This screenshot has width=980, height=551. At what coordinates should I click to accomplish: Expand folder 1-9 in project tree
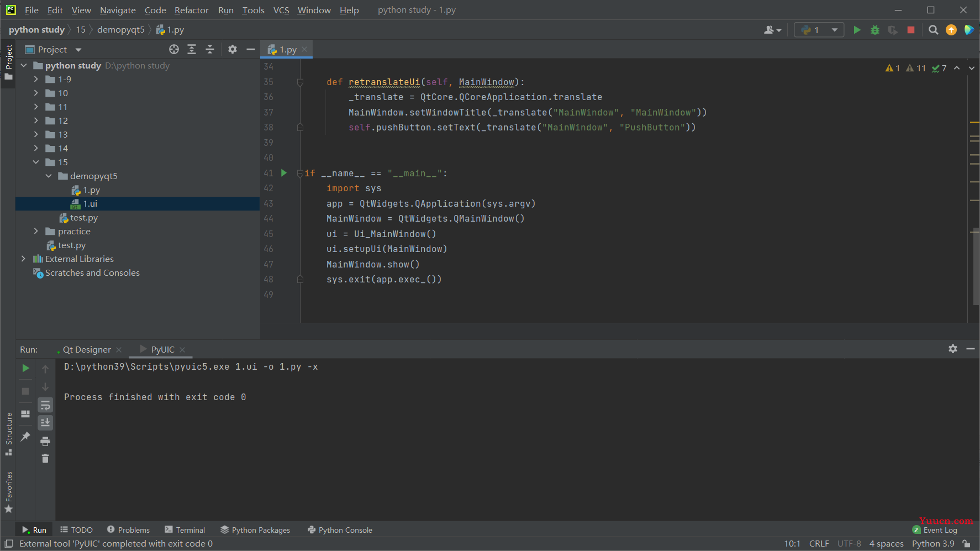[x=36, y=79]
